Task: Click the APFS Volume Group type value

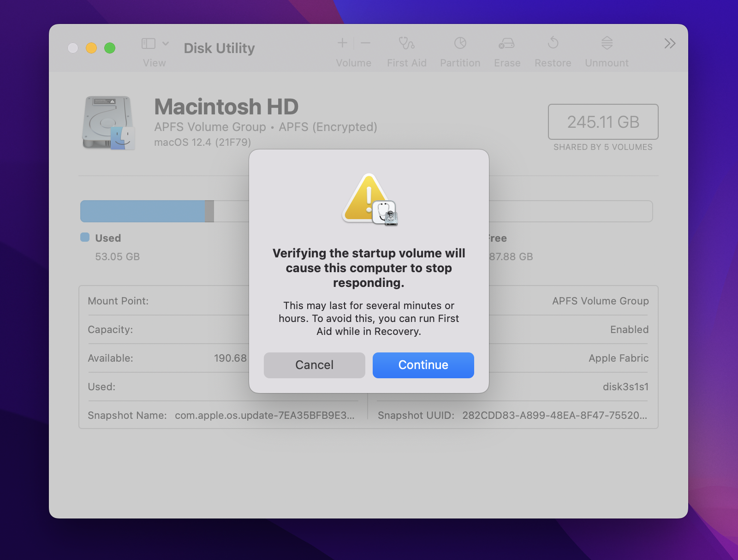Action: tap(601, 301)
